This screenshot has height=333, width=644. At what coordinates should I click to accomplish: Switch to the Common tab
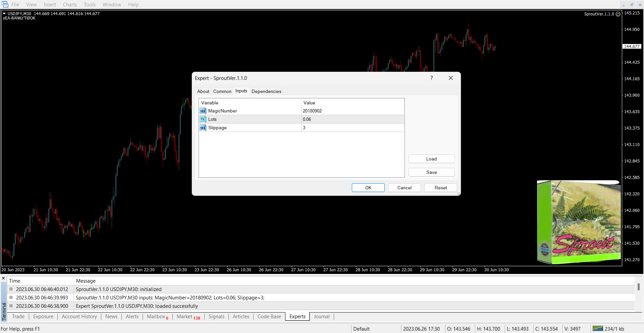point(222,91)
